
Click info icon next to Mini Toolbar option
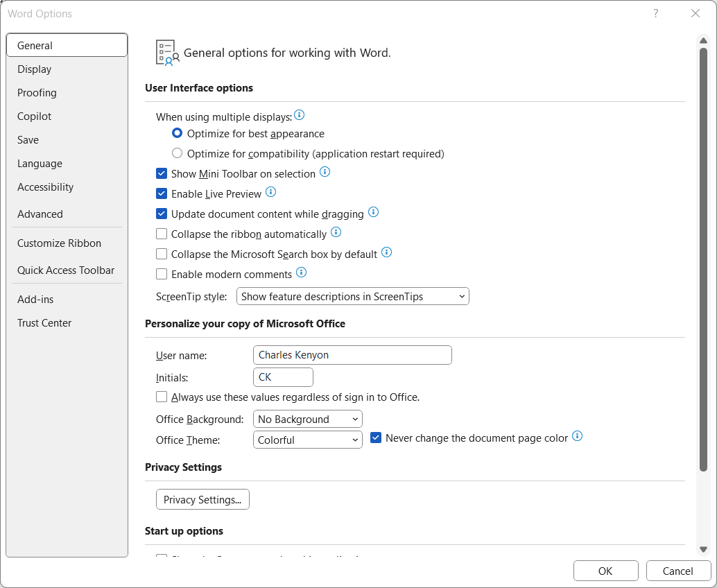pos(325,172)
